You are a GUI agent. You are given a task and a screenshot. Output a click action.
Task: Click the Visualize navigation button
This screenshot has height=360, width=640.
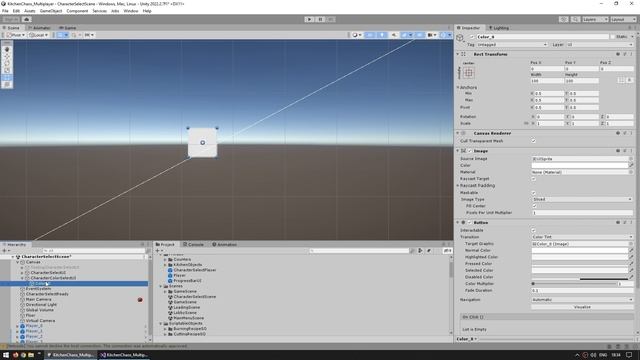click(x=582, y=307)
